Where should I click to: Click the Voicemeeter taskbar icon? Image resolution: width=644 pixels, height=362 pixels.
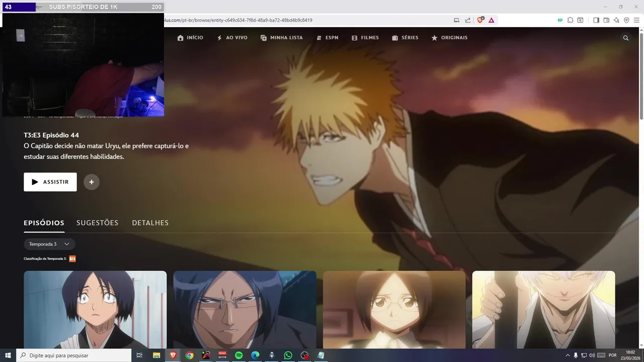point(222,355)
